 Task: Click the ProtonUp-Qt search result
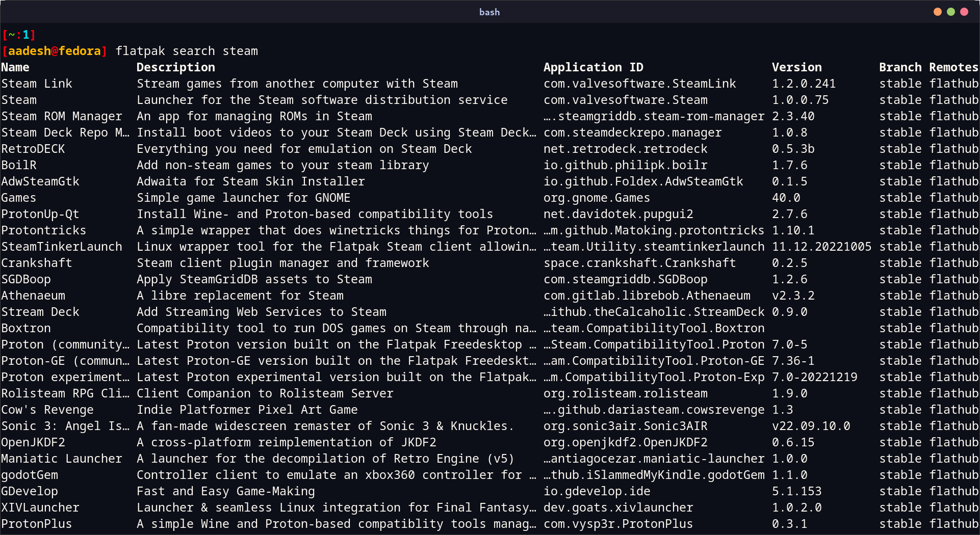click(40, 213)
